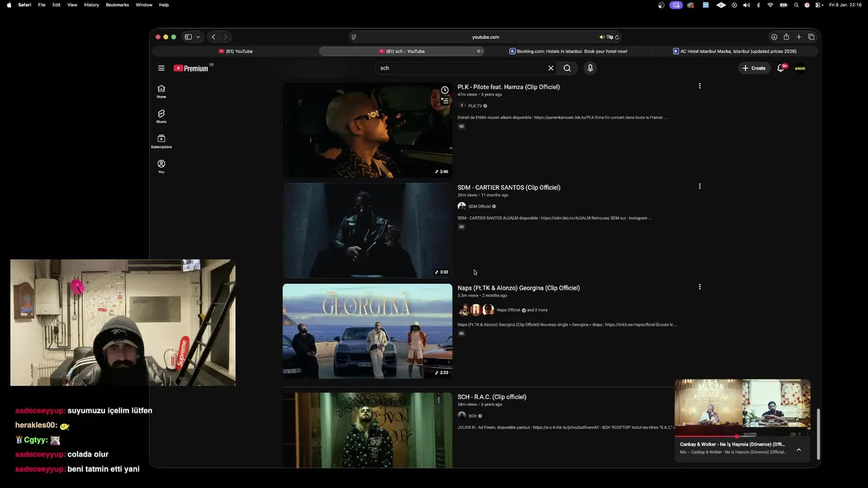Open Bluetooth menu in macOS menu bar
The height and width of the screenshot is (488, 868).
pos(759,5)
